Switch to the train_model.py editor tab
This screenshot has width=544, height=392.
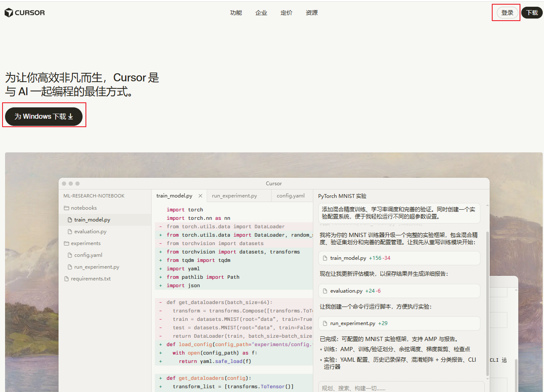(x=174, y=196)
